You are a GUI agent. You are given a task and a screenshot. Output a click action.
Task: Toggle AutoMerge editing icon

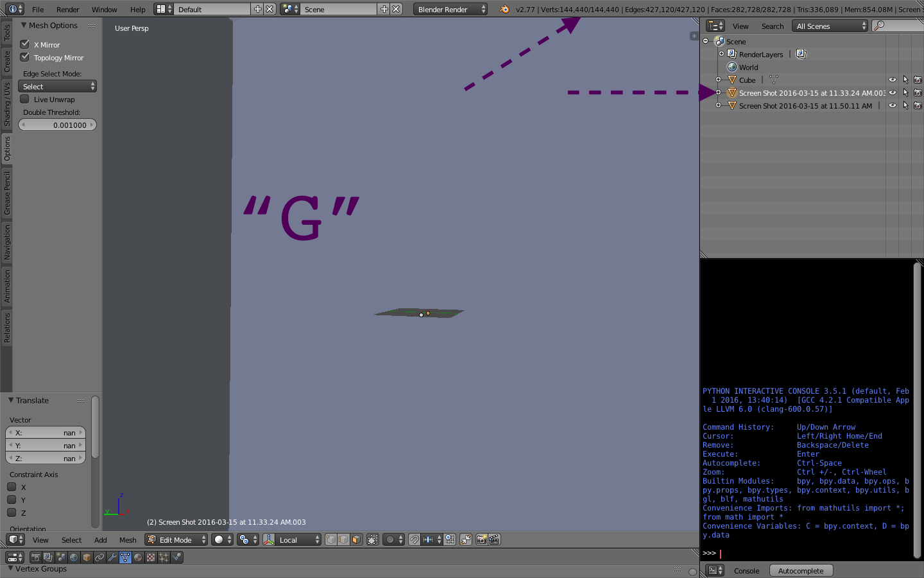[x=466, y=540]
